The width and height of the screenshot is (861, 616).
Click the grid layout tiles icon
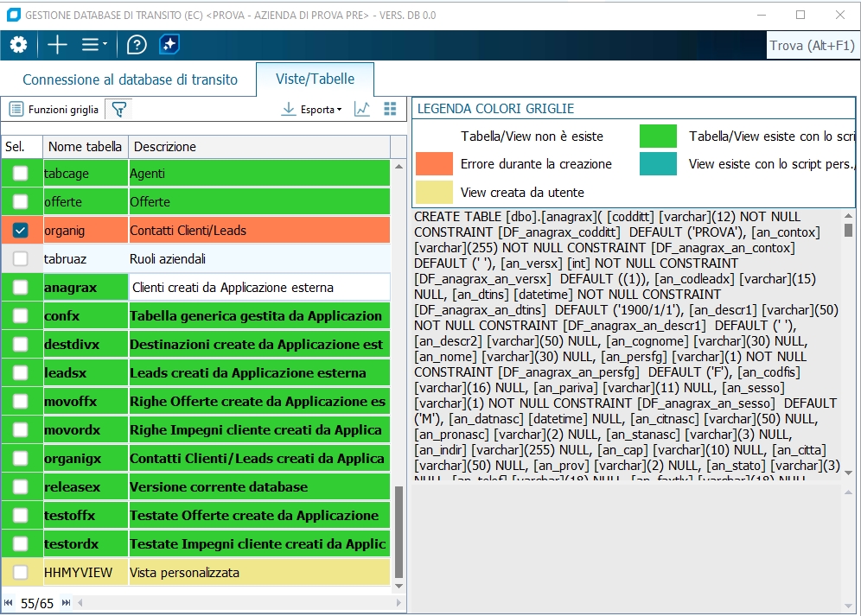click(390, 109)
